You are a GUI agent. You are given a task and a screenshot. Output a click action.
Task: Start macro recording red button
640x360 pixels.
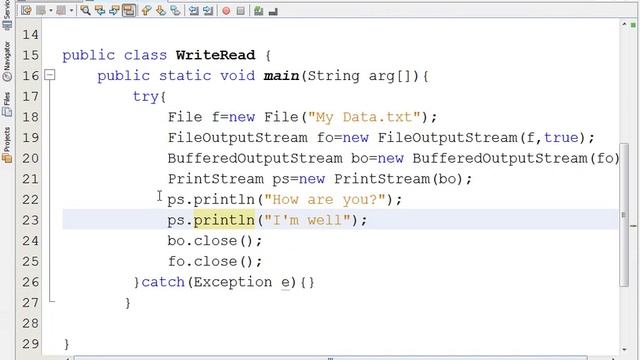(226, 11)
